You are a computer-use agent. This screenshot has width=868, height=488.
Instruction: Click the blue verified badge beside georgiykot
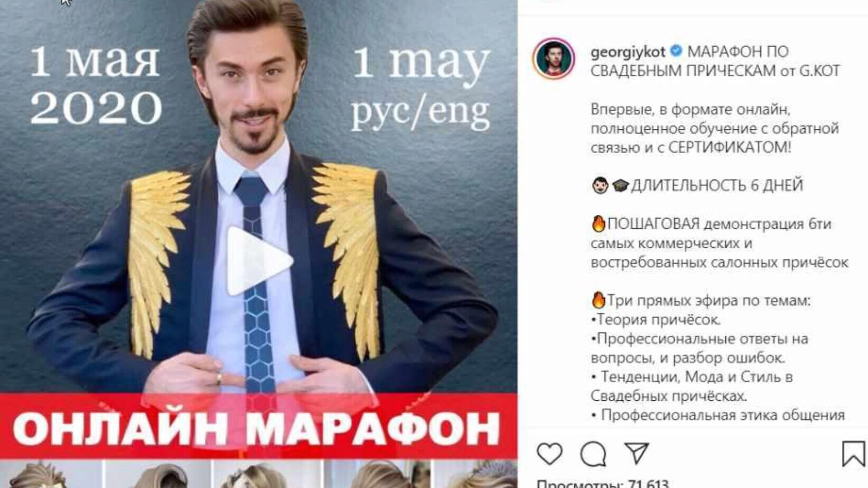[676, 51]
